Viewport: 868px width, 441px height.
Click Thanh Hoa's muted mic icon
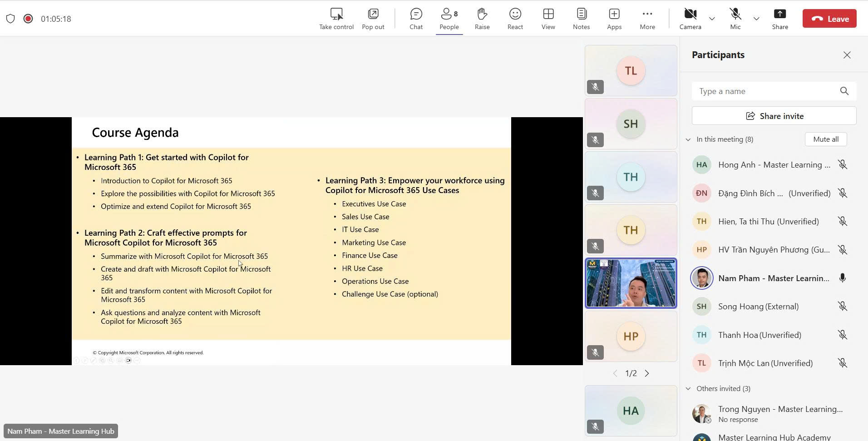843,335
